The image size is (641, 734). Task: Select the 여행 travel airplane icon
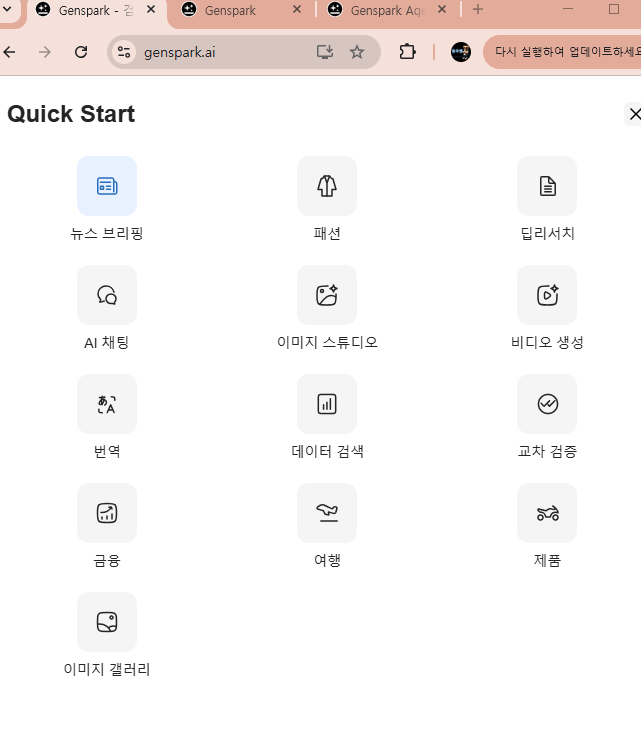click(327, 513)
